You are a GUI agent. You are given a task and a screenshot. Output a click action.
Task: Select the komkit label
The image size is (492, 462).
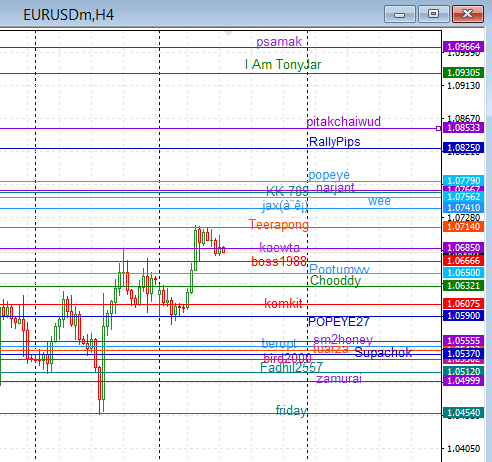283,303
